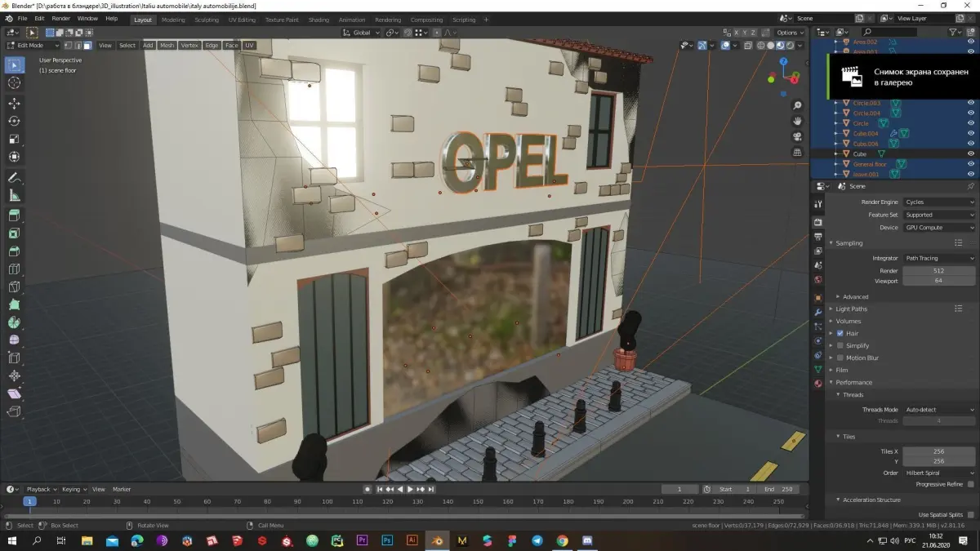980x551 pixels.
Task: Toggle camera view gizmo icon
Action: (797, 137)
